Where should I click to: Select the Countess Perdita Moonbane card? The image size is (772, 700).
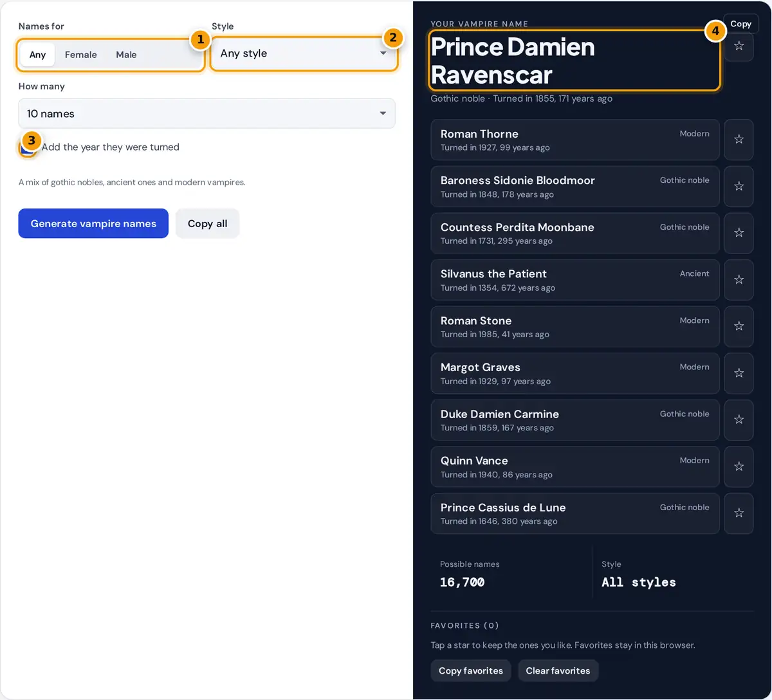pos(575,233)
